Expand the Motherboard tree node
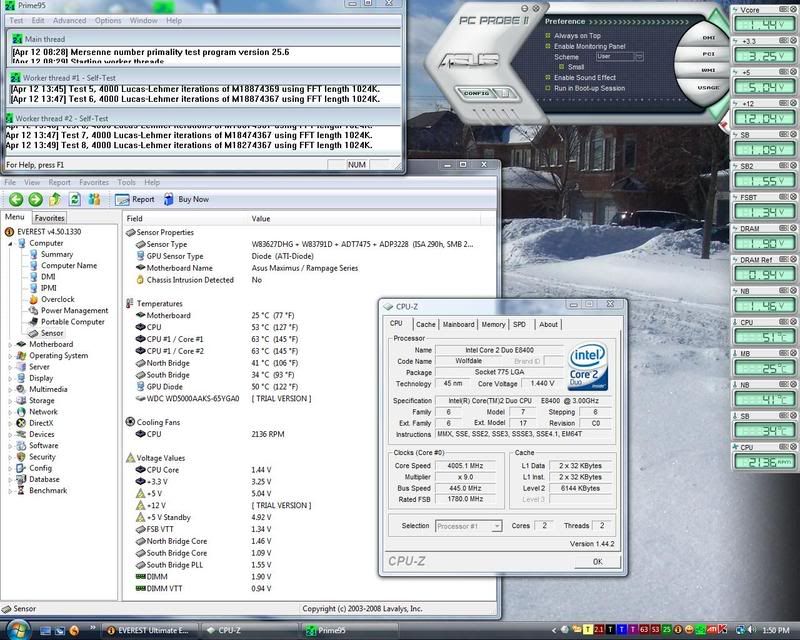Viewport: 800px width, 640px height. [10, 344]
